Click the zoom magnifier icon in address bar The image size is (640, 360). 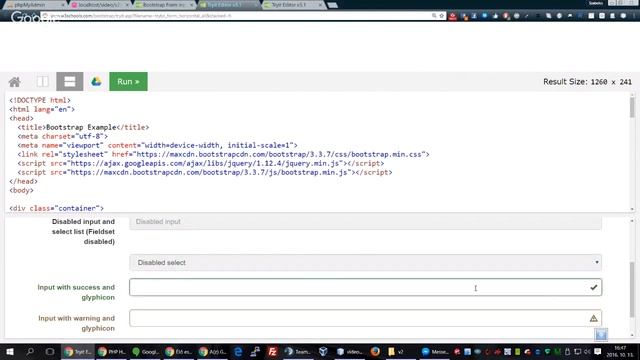(x=434, y=16)
